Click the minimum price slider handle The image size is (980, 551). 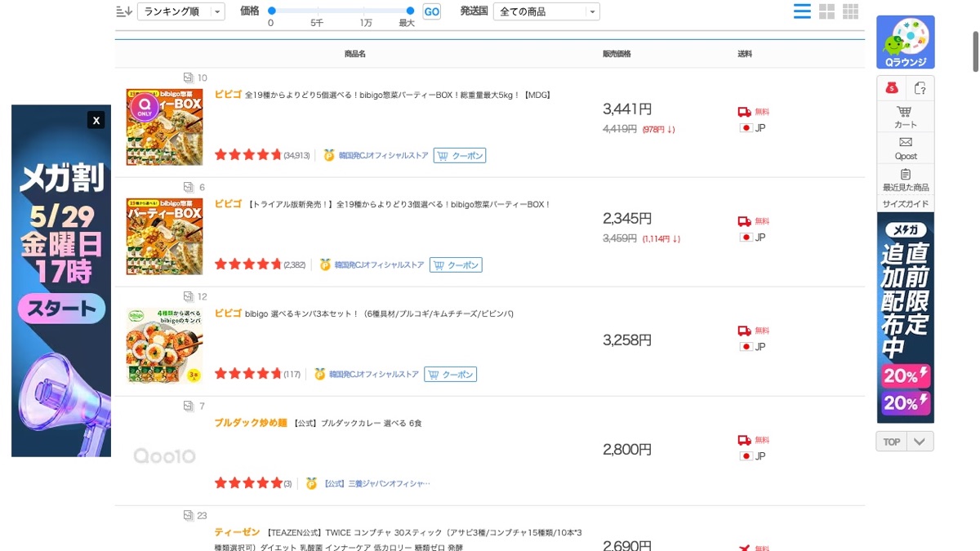[271, 11]
